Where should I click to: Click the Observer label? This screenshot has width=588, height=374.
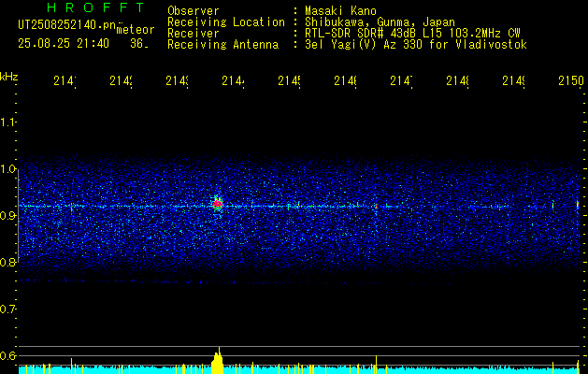point(194,10)
